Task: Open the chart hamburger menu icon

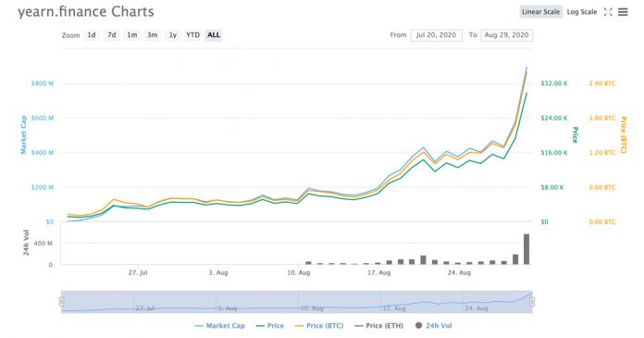Action: coord(623,12)
